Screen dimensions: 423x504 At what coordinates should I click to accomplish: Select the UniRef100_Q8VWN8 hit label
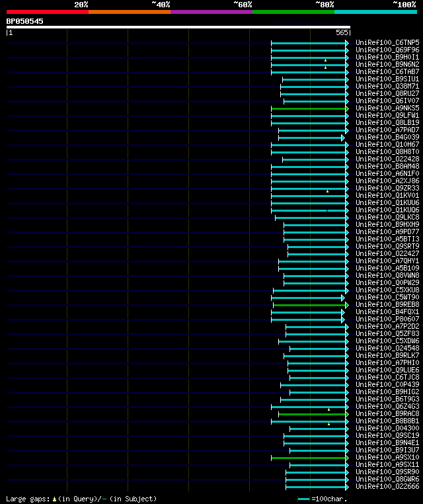pos(387,275)
